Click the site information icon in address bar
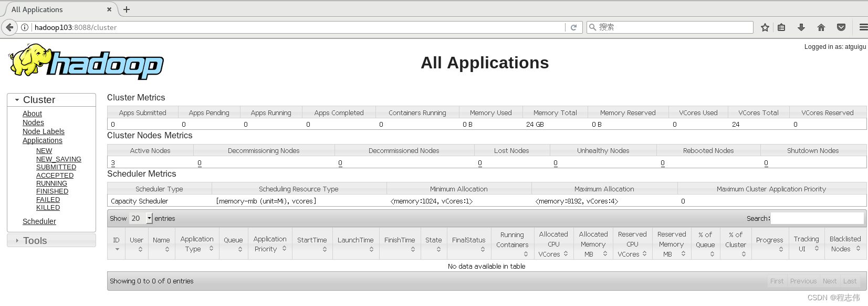The height and width of the screenshot is (306, 868). [x=25, y=27]
